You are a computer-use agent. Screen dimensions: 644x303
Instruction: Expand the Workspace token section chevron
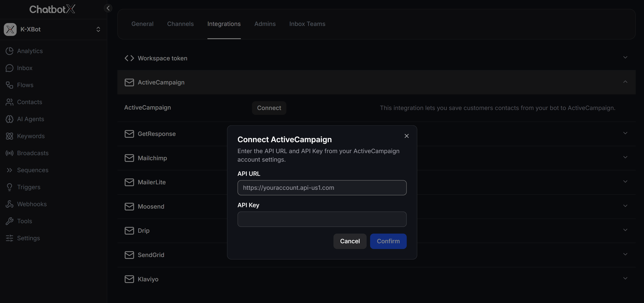[x=625, y=57]
